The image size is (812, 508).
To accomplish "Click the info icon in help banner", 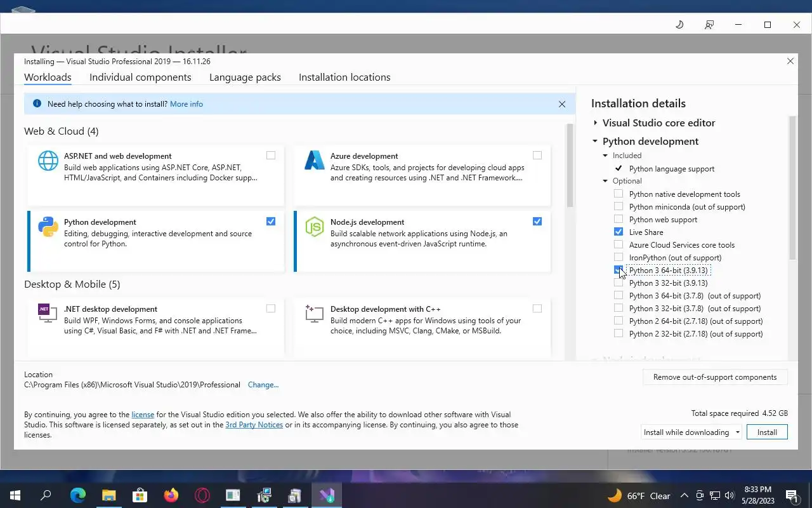I will [37, 104].
